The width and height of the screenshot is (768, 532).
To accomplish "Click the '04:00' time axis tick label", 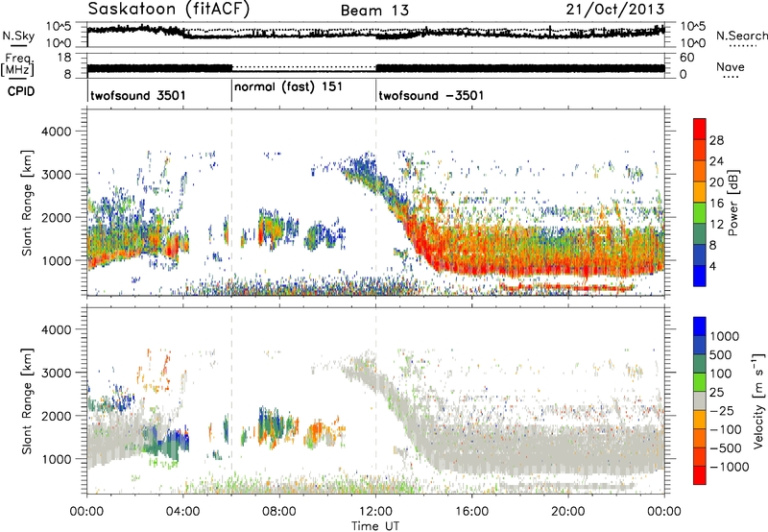I will 182,512.
